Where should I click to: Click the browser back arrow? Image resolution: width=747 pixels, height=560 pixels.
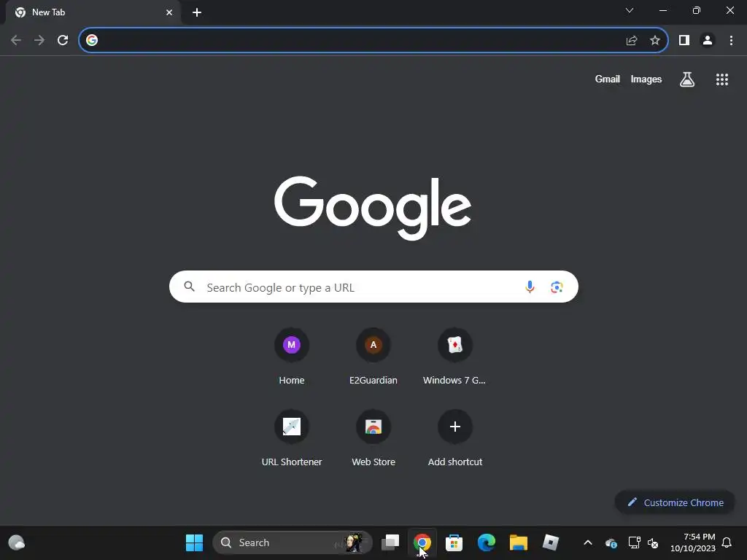click(16, 41)
